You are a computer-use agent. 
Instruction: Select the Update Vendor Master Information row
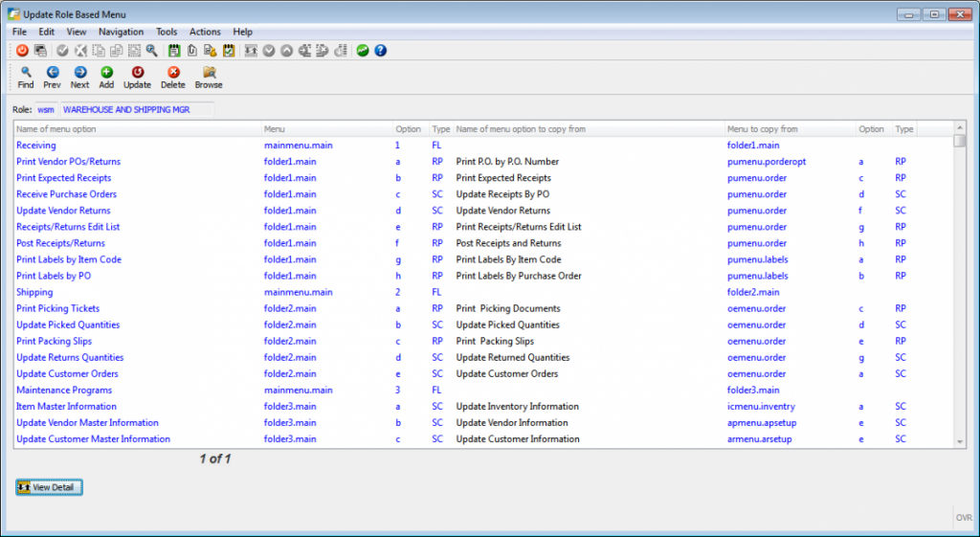point(87,422)
